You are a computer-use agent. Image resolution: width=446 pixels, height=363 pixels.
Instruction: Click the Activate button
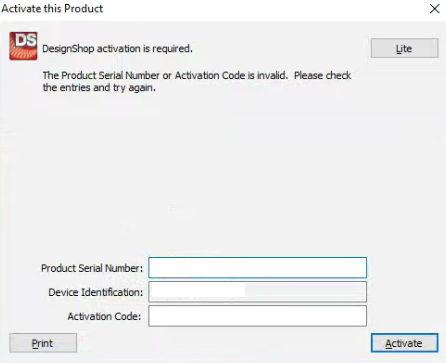coord(405,343)
